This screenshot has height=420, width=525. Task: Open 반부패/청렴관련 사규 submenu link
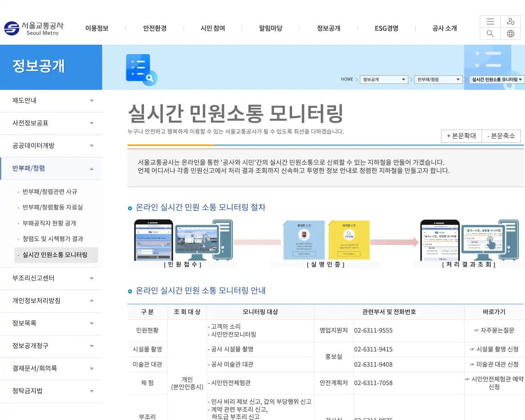50,192
